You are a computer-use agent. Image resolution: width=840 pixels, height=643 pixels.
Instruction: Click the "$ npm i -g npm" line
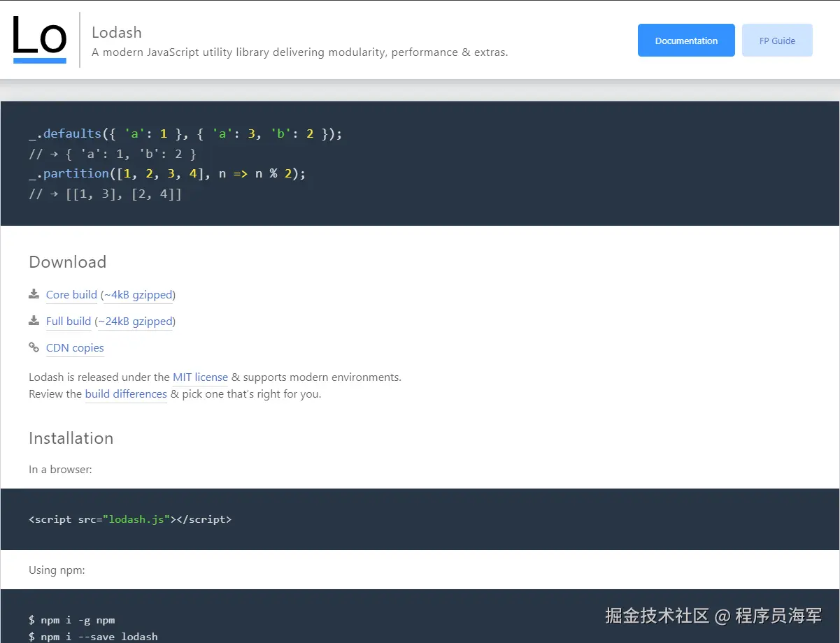coord(71,620)
